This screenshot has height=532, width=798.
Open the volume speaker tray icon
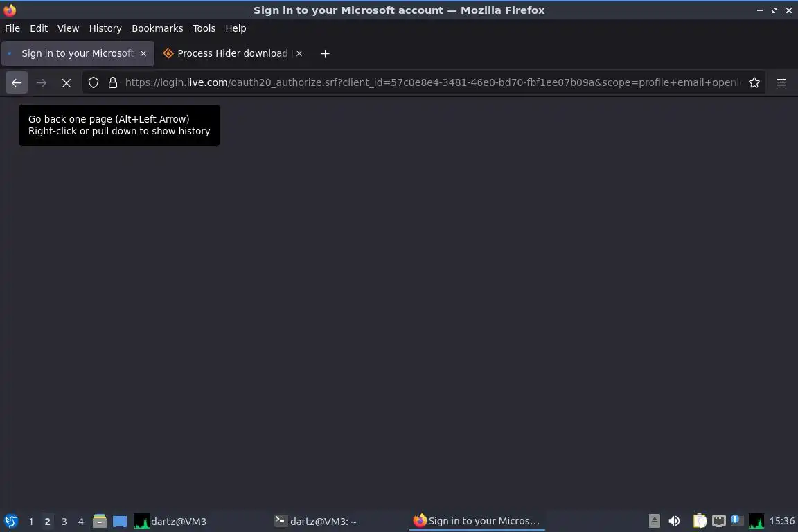pos(674,521)
